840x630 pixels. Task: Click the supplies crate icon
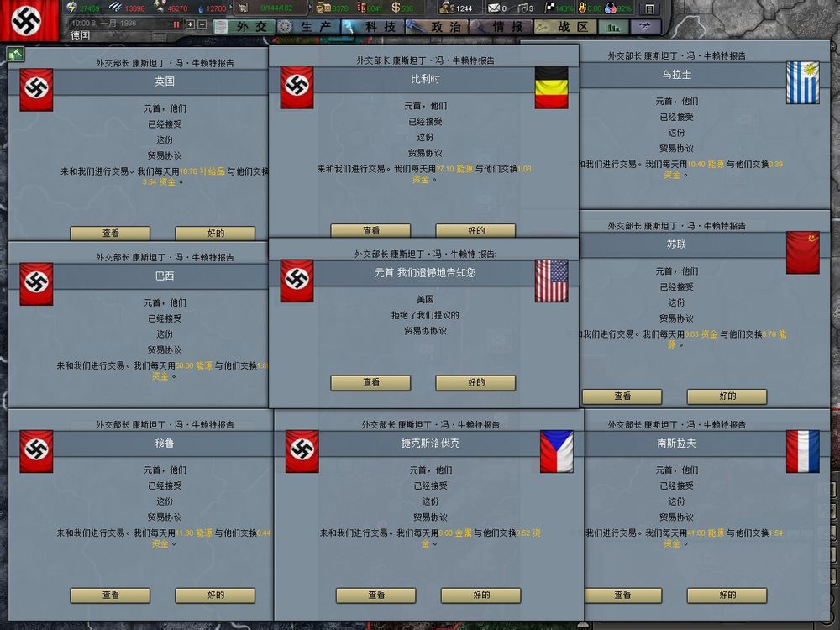coord(323,8)
